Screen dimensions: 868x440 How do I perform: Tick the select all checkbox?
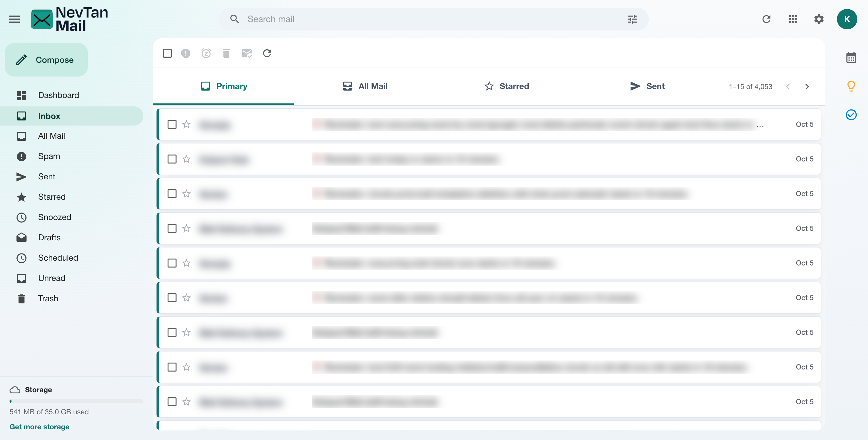167,53
